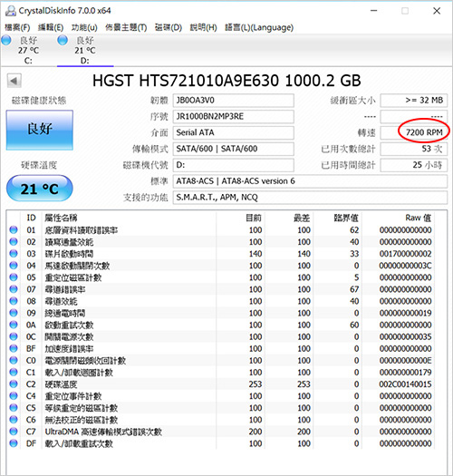Click the power on count field 53 次
The height and width of the screenshot is (476, 453).
pyautogui.click(x=414, y=149)
